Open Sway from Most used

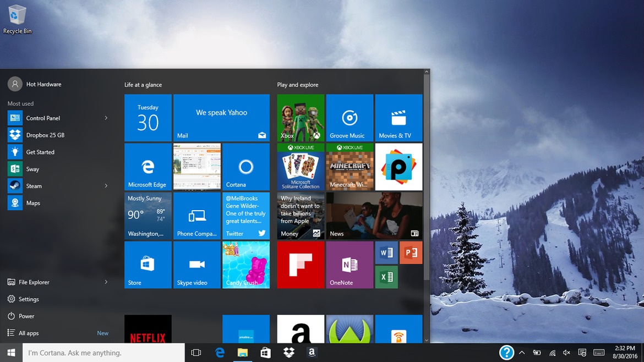point(58,169)
